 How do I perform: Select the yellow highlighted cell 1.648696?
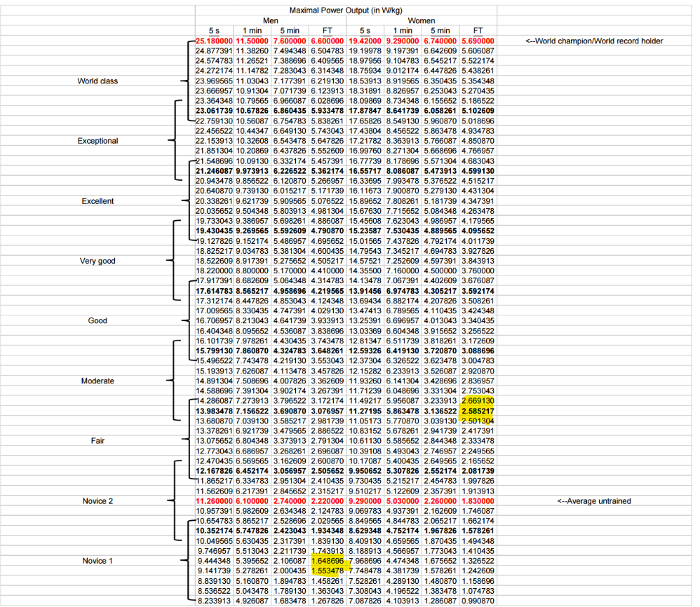pos(328,561)
